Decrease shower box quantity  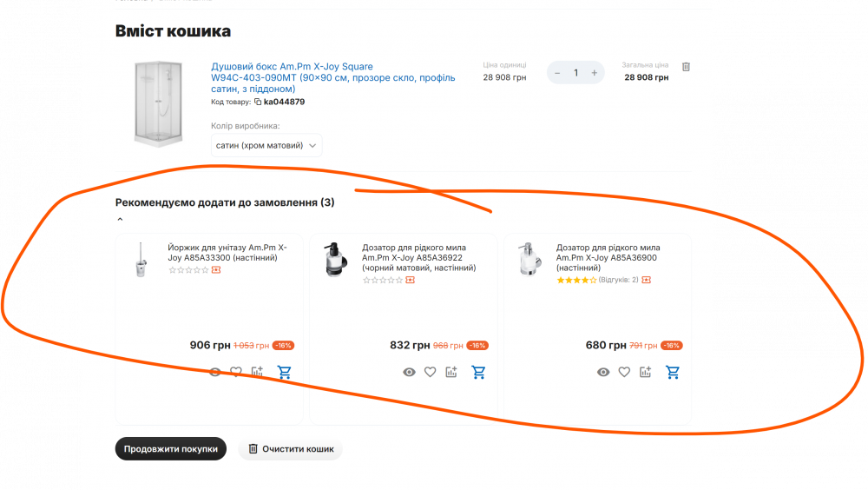point(557,73)
